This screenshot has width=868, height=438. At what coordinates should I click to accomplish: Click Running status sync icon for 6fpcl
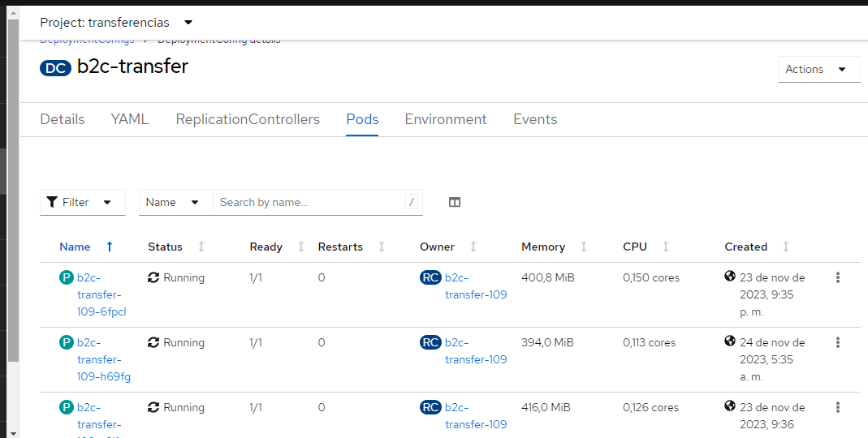(153, 277)
